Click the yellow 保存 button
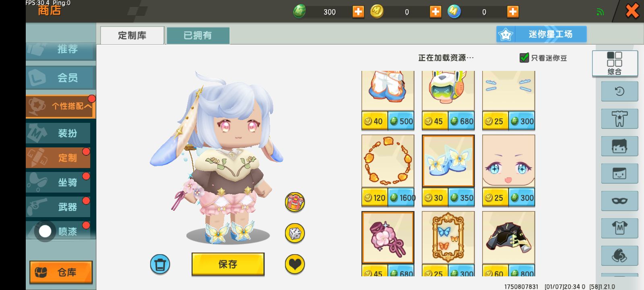 tap(228, 264)
